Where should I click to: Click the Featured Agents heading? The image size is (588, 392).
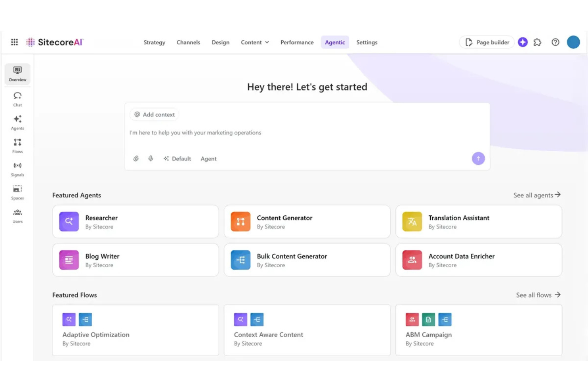pyautogui.click(x=77, y=195)
